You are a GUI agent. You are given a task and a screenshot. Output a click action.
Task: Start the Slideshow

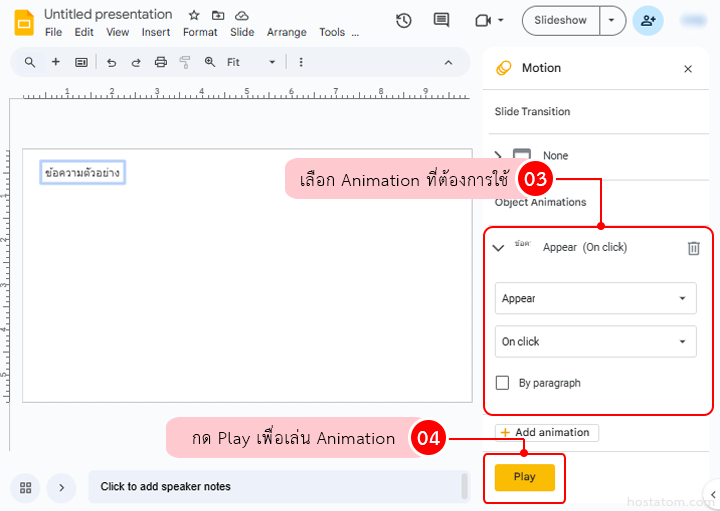(560, 21)
